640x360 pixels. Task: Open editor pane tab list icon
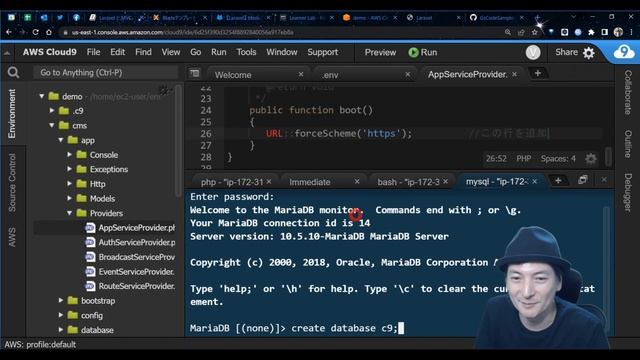pyautogui.click(x=195, y=73)
